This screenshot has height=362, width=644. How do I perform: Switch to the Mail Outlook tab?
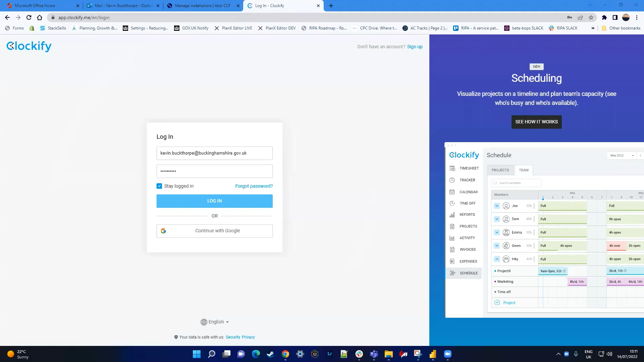point(123,6)
